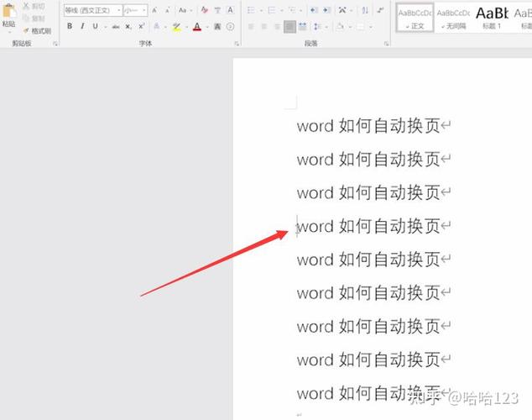The height and width of the screenshot is (420, 532).
Task: Apply Character Border (boxed A)
Action: tap(231, 10)
